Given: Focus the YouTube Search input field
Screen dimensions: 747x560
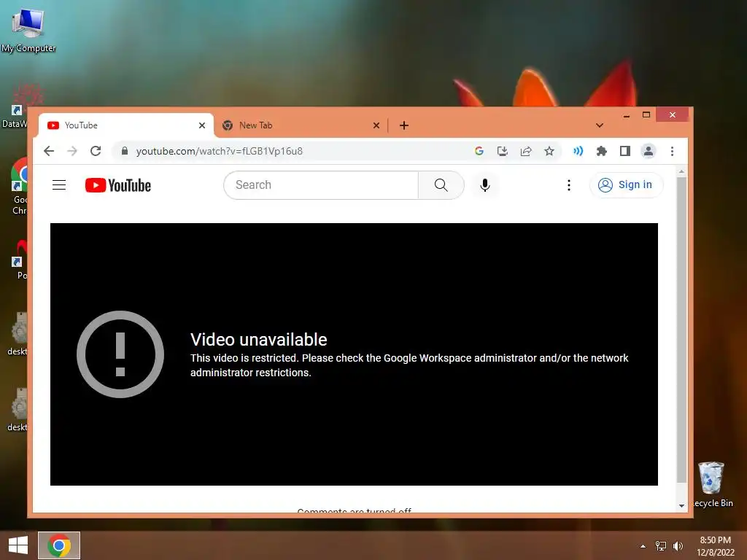Looking at the screenshot, I should pyautogui.click(x=321, y=184).
